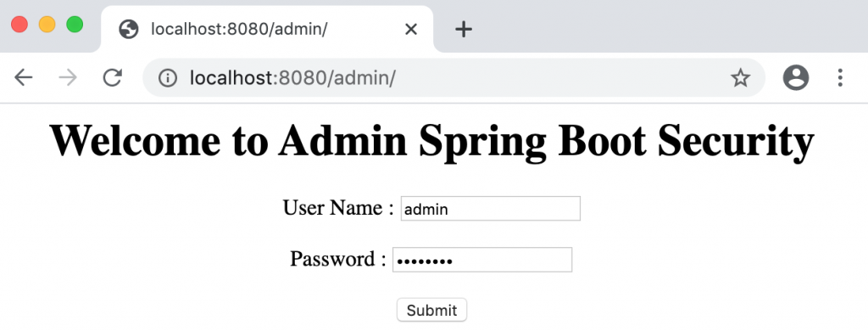Minimize the window with the yellow button
Viewport: 868px width, 331px height.
click(47, 25)
